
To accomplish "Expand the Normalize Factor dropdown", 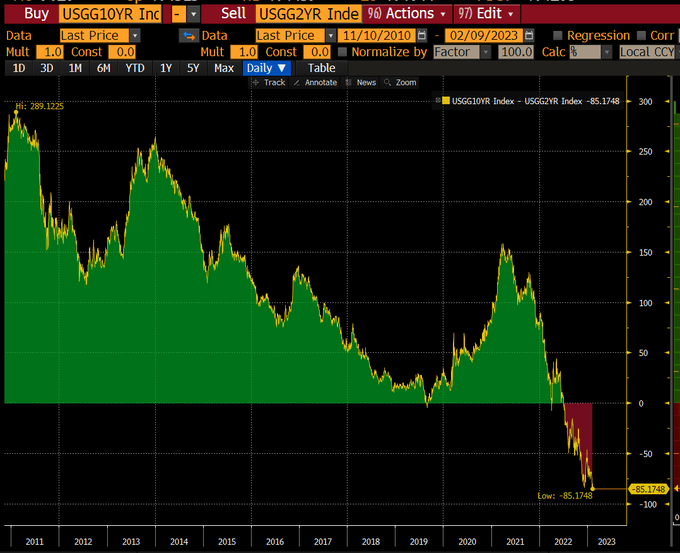I will 486,52.
